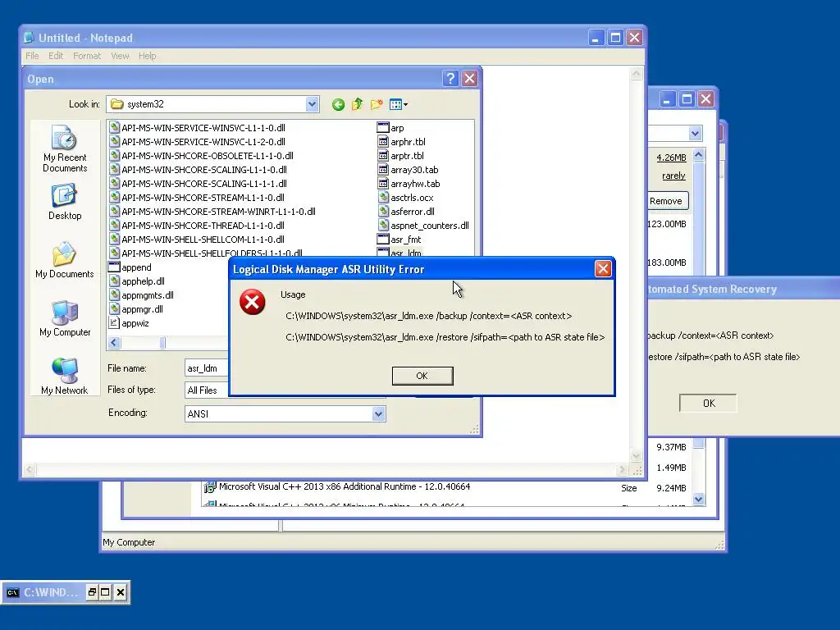The width and height of the screenshot is (840, 630).
Task: Select arrayhw.tab file
Action: point(409,184)
